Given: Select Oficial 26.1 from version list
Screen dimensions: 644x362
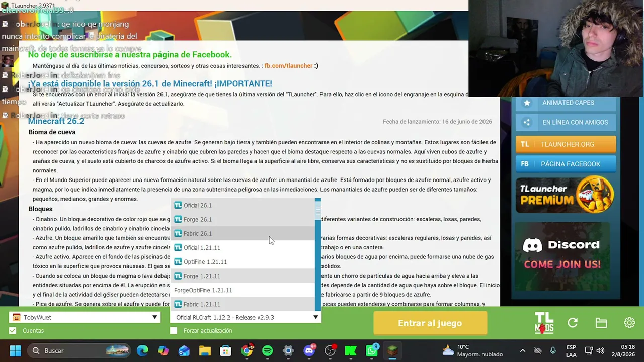Looking at the screenshot, I should [243, 205].
